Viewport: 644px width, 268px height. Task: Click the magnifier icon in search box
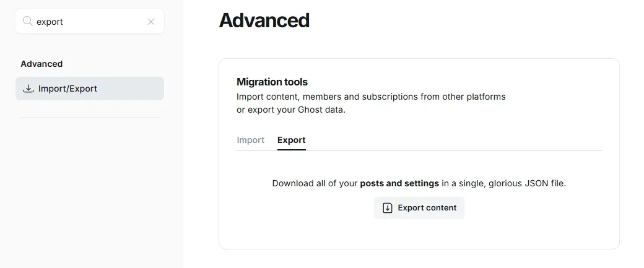(x=28, y=22)
